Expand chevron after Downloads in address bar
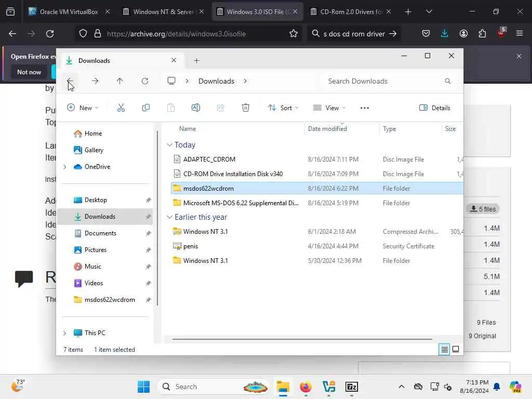 (x=245, y=81)
